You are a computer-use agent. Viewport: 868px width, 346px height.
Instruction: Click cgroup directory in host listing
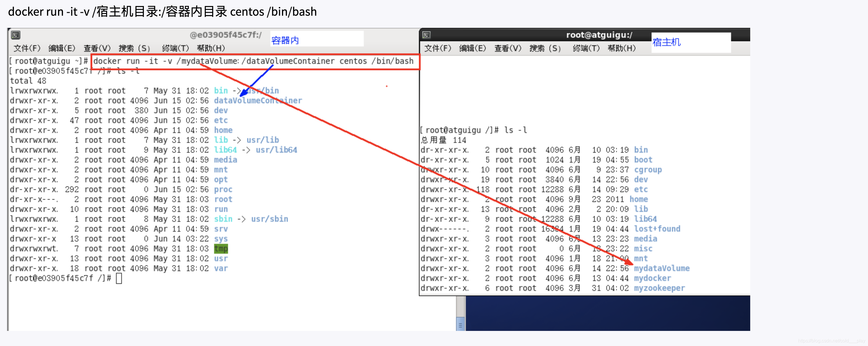click(x=648, y=170)
